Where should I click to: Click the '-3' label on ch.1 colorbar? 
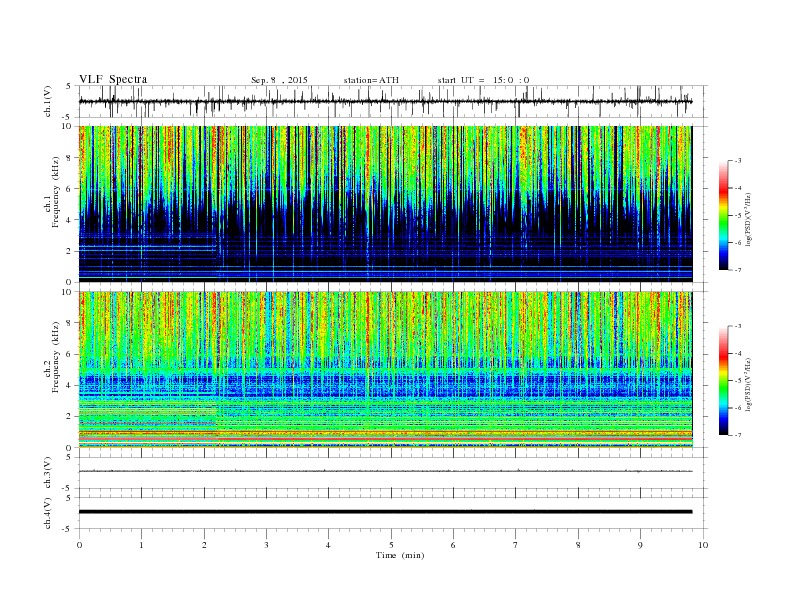737,161
